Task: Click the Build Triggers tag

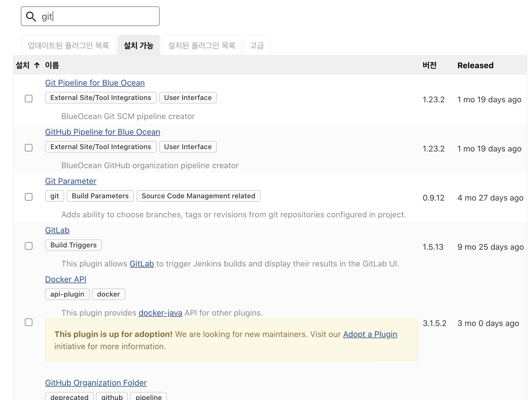Action: [73, 245]
